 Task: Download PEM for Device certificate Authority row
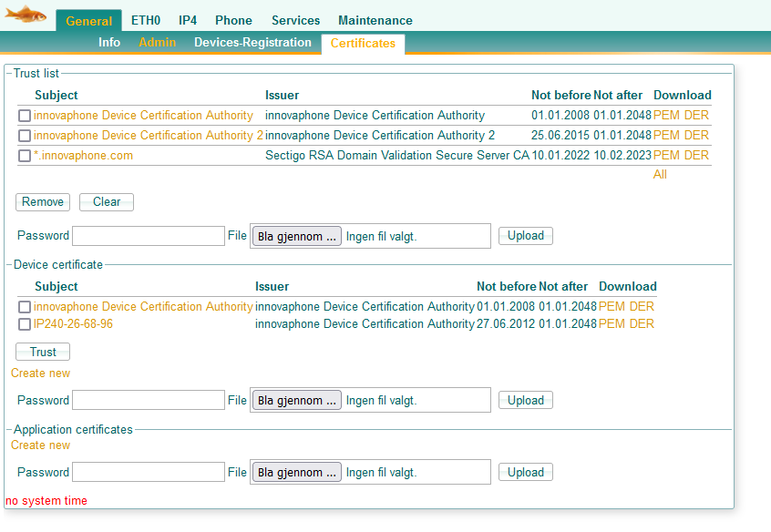612,306
